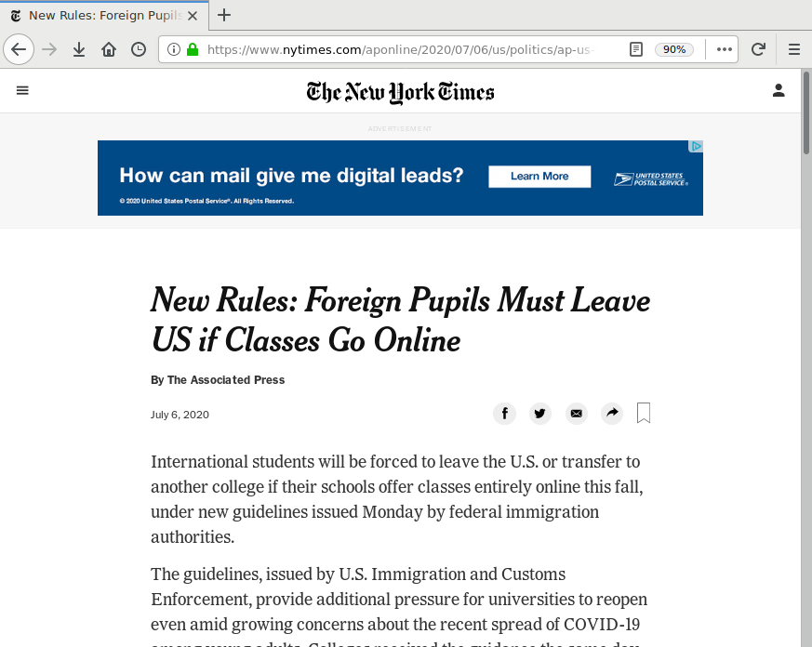The height and width of the screenshot is (647, 812).
Task: Click Learn More in USPS ad
Action: click(539, 176)
